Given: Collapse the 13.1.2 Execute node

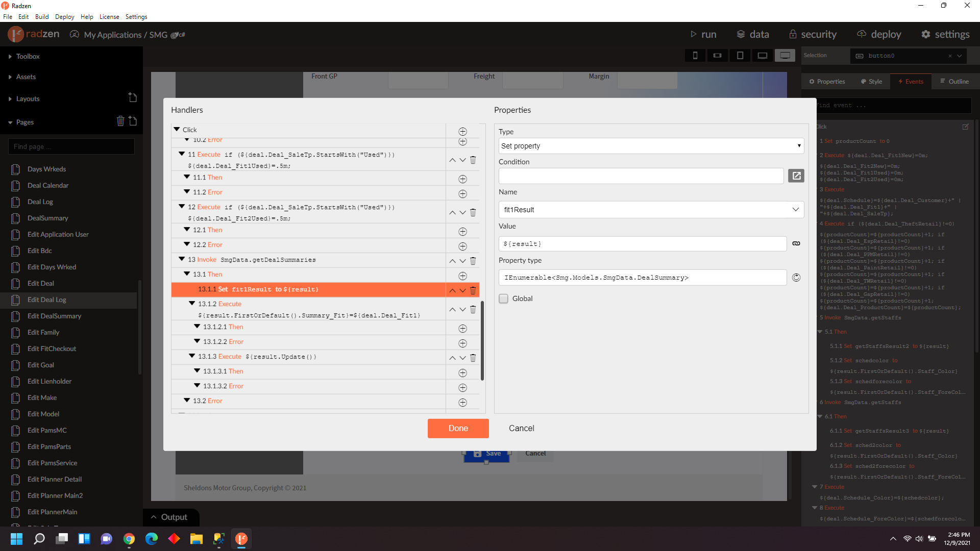Looking at the screenshot, I should click(x=192, y=304).
